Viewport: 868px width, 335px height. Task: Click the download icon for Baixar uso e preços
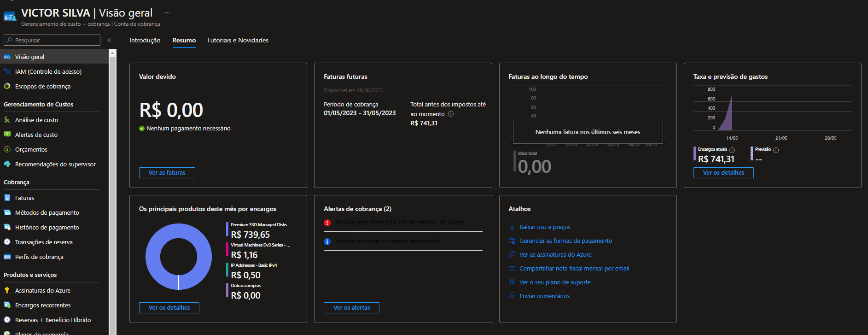[512, 227]
